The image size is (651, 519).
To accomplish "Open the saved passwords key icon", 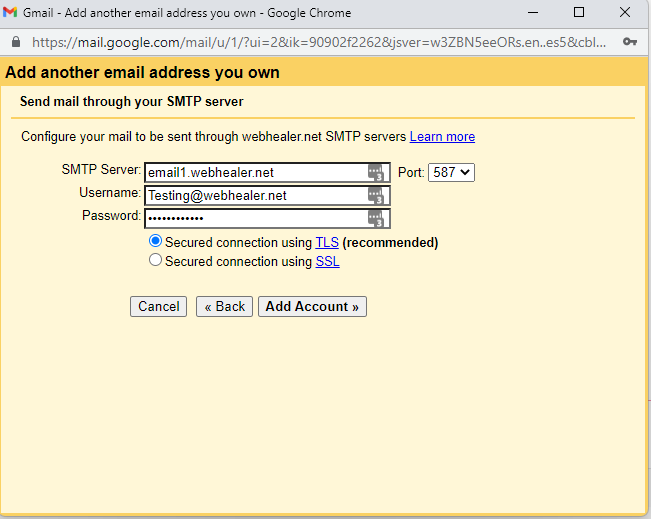I will click(x=629, y=42).
